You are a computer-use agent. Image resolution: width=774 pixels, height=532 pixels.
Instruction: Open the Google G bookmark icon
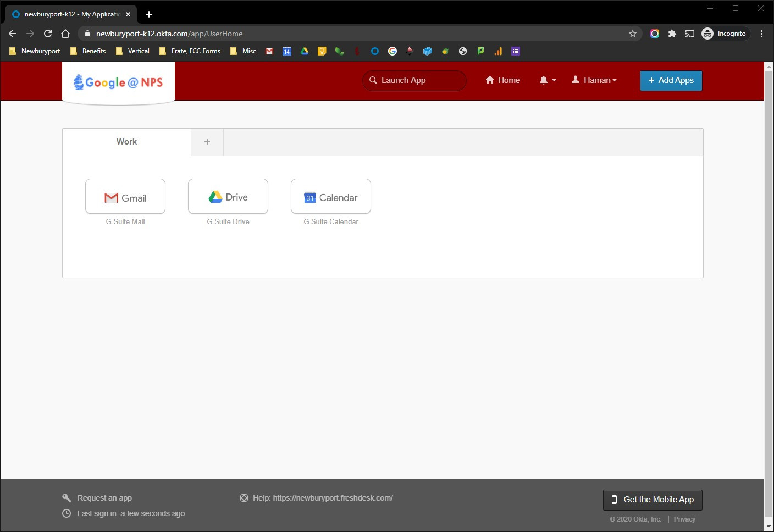pos(392,51)
